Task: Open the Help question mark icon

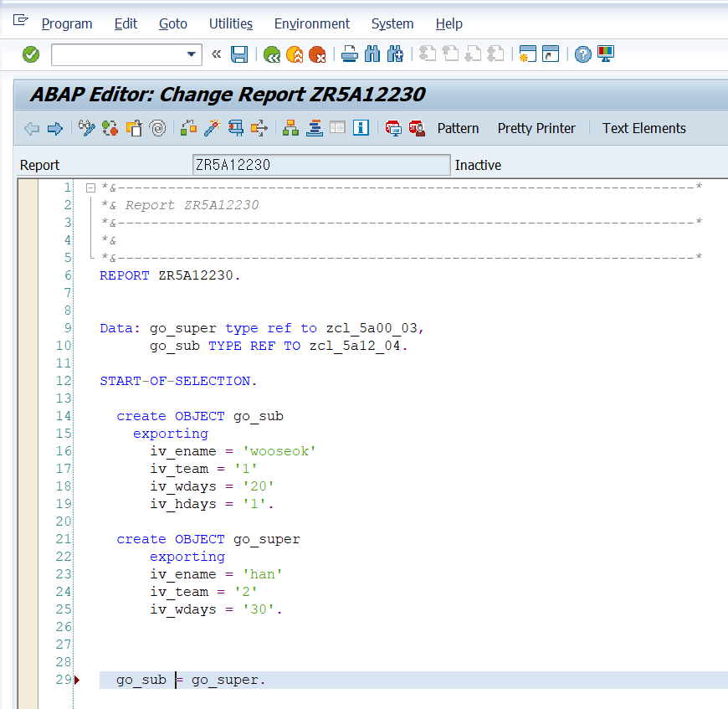Action: pyautogui.click(x=582, y=54)
